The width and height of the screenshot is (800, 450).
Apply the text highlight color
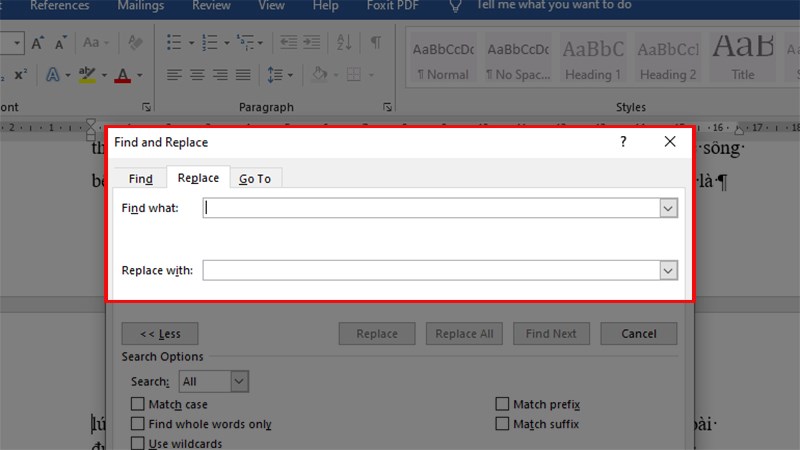click(87, 75)
